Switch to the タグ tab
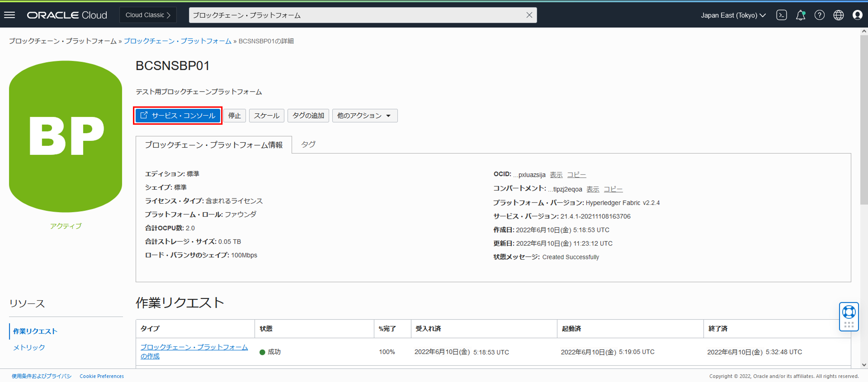This screenshot has width=868, height=382. click(x=308, y=144)
